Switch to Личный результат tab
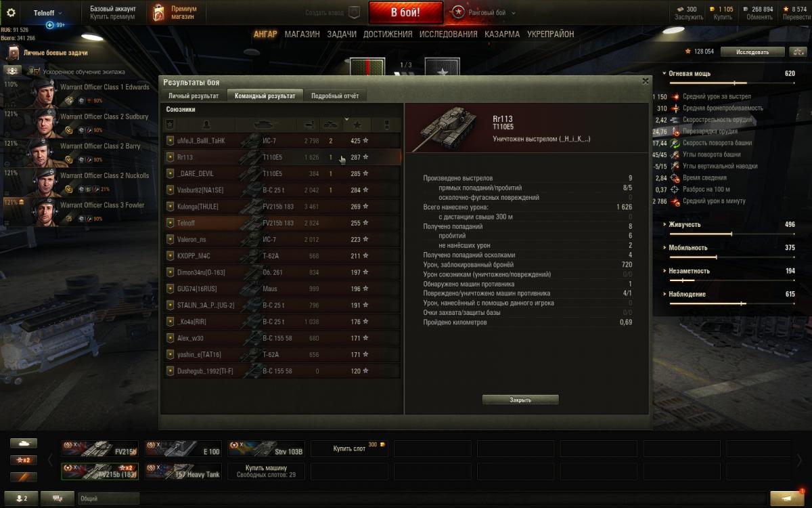 pos(194,96)
